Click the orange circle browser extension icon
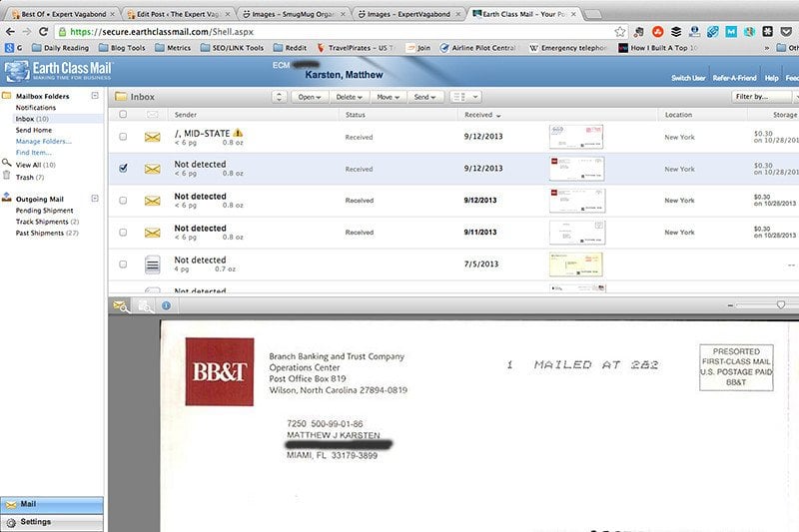 click(658, 32)
